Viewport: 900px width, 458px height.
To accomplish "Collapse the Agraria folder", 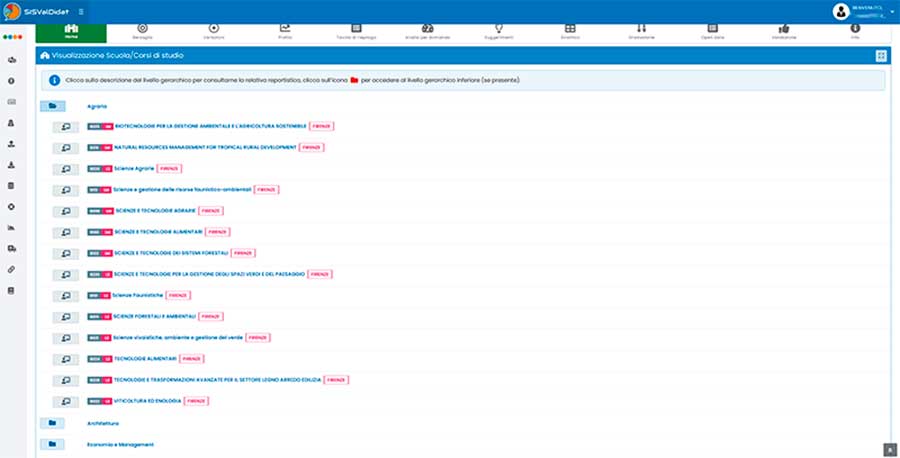I will (x=52, y=106).
